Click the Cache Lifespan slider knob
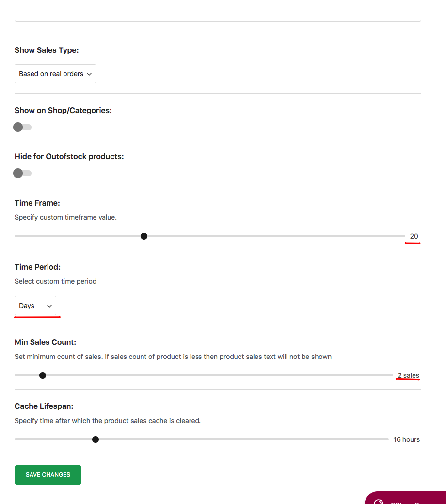The height and width of the screenshot is (504, 446). tap(96, 439)
